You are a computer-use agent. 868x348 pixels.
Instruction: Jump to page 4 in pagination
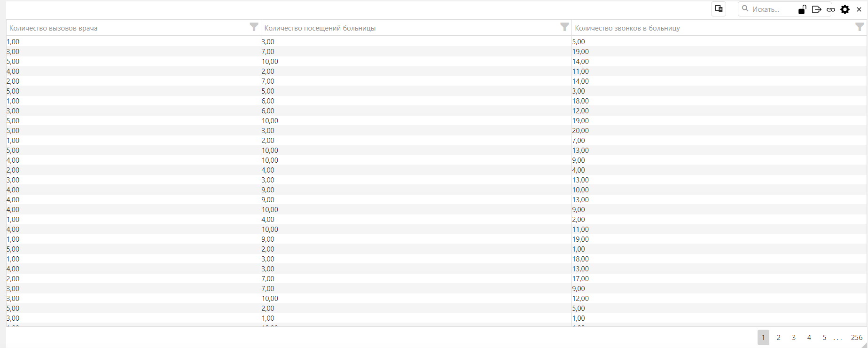(x=809, y=338)
